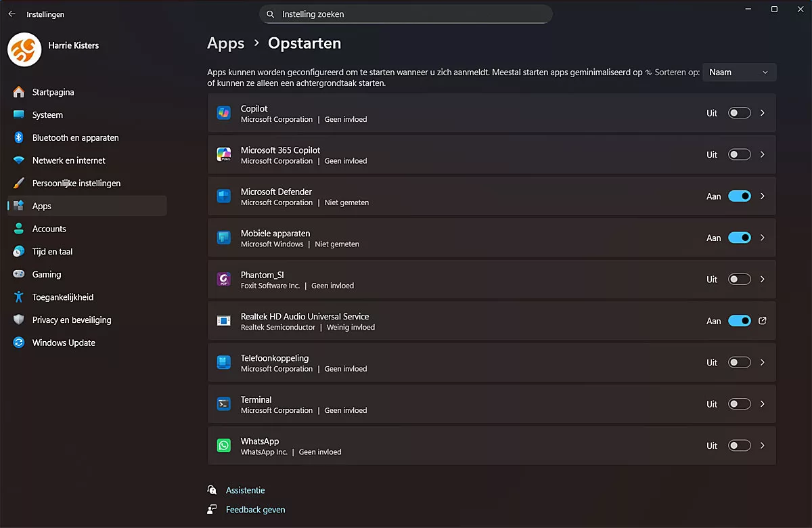Click the Instelling zoeken search field
The height and width of the screenshot is (528, 812).
pos(406,14)
